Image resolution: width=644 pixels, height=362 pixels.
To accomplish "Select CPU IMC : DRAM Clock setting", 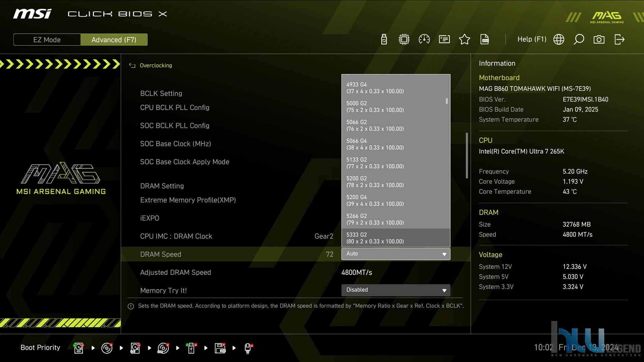I will coord(176,236).
